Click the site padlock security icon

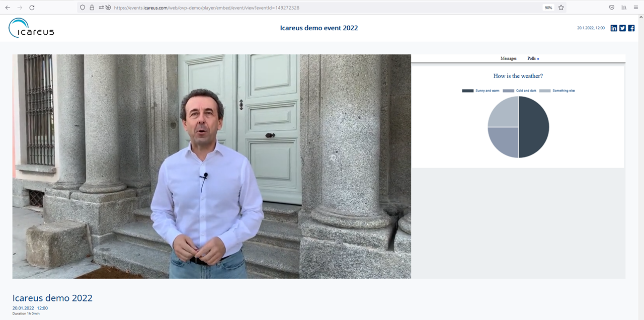92,8
